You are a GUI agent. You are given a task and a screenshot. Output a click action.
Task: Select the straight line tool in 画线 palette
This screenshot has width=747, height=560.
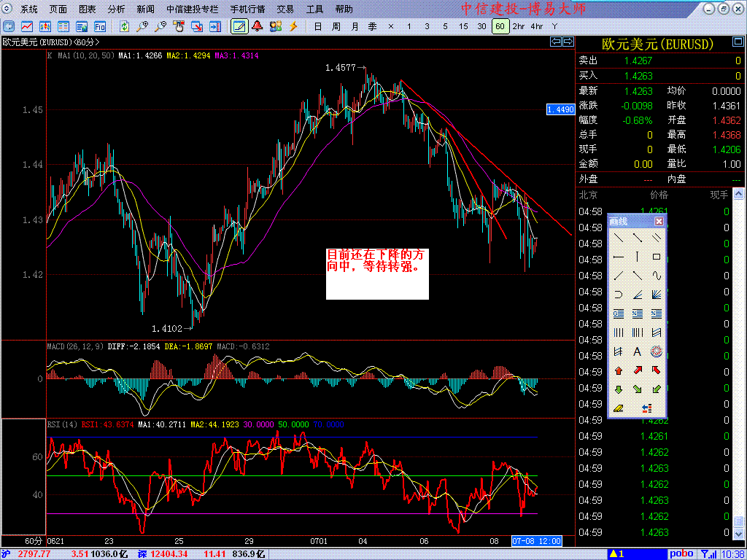[x=619, y=237]
